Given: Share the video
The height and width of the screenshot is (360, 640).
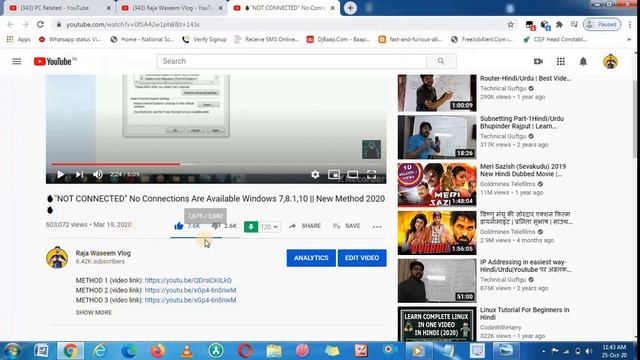Looking at the screenshot, I should [305, 226].
